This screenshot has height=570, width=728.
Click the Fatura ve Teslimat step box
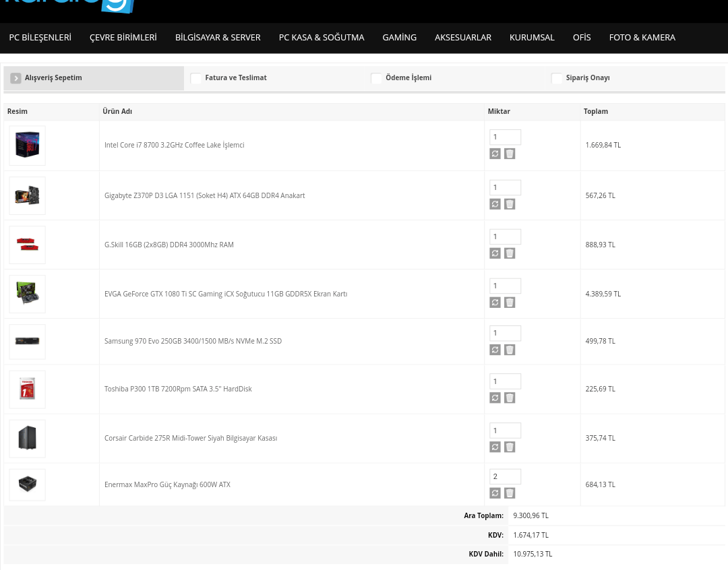point(196,78)
